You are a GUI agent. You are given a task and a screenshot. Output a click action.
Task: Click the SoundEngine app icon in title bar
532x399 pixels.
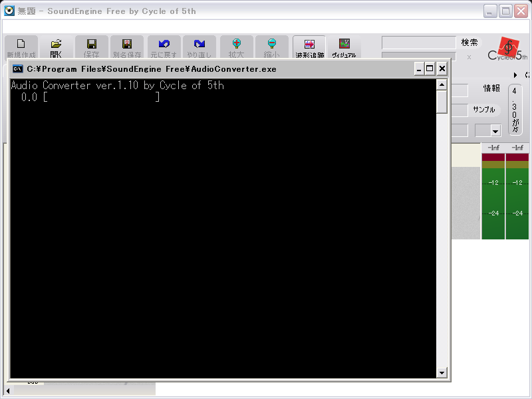click(9, 11)
